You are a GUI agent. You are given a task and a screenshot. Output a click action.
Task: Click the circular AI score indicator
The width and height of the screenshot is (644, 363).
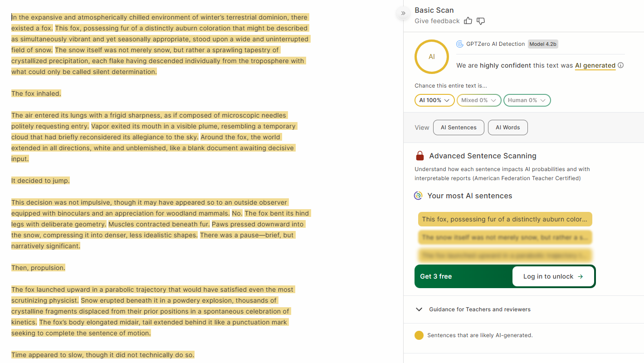(431, 57)
